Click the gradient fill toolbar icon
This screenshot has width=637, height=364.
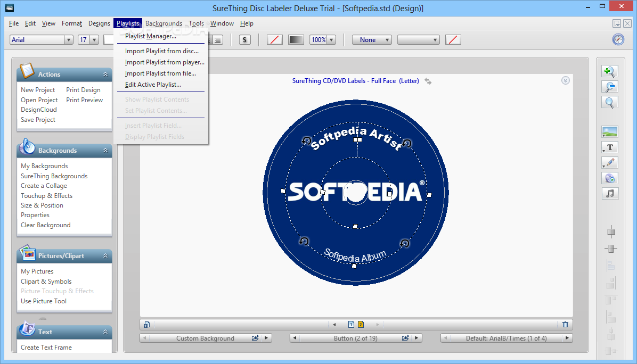click(296, 40)
